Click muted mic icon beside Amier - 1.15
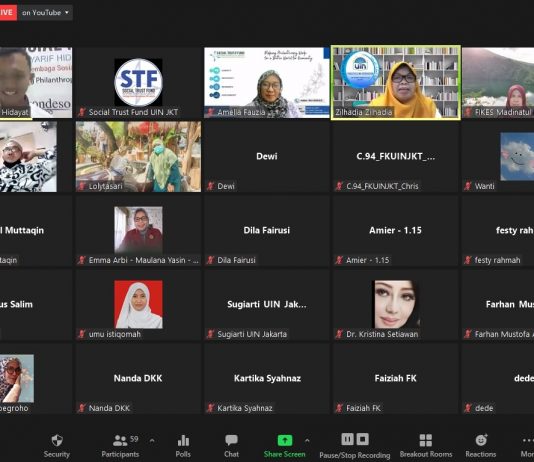 (339, 260)
